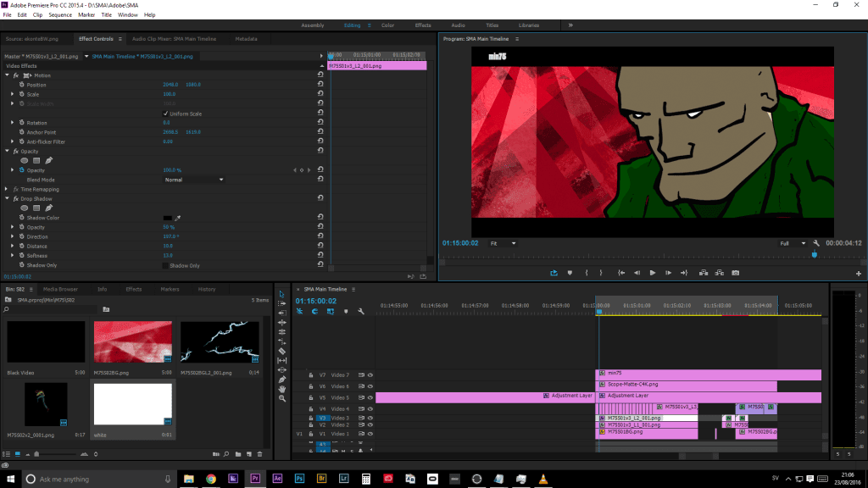Toggle Linked Selection in the timeline
868x488 pixels.
click(331, 312)
